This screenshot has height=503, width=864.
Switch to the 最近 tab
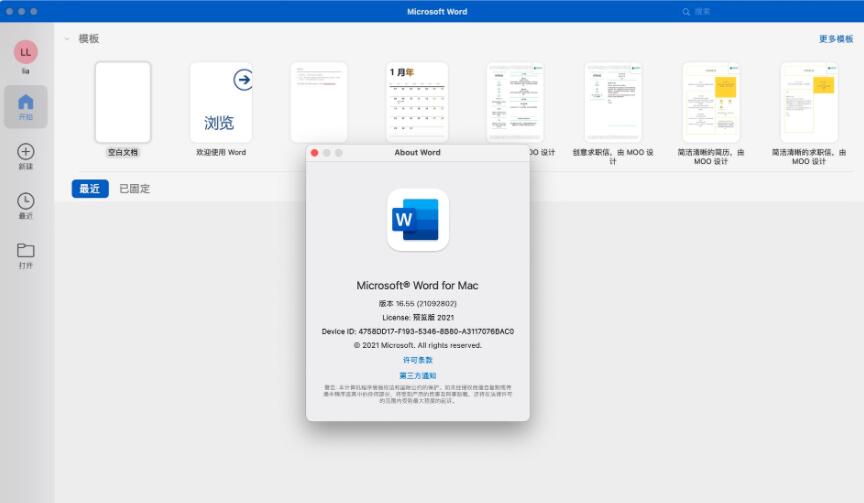(90, 188)
